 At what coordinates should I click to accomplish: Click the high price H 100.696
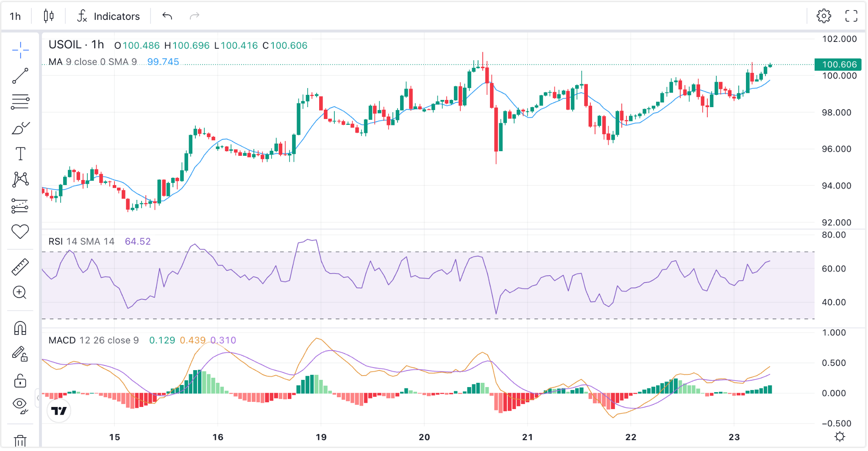pos(187,45)
